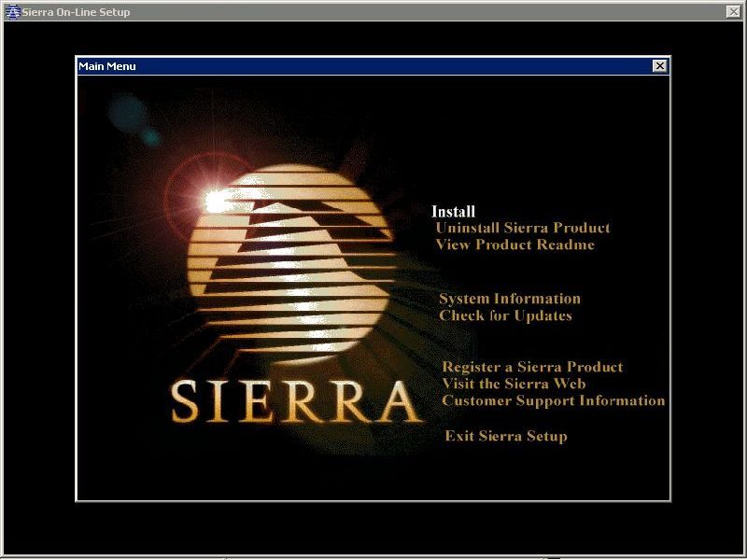Show Customer Support Information

tap(553, 400)
